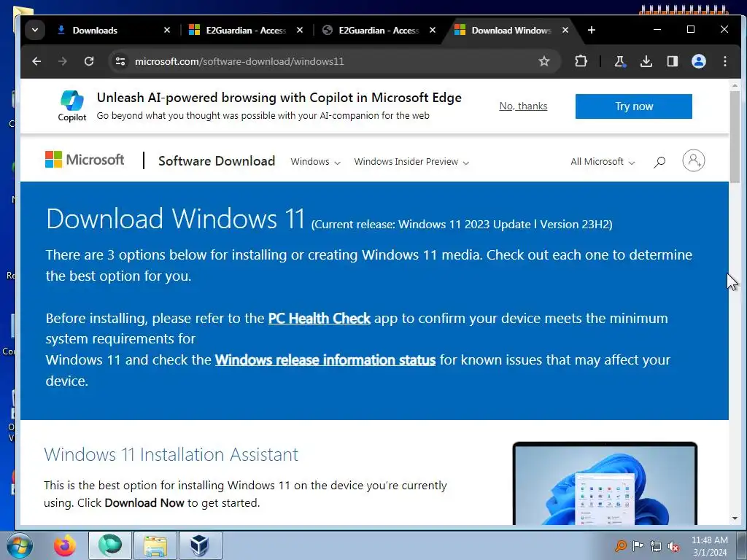Click the magnifier tray icon
Image resolution: width=747 pixels, height=560 pixels.
pos(620,545)
